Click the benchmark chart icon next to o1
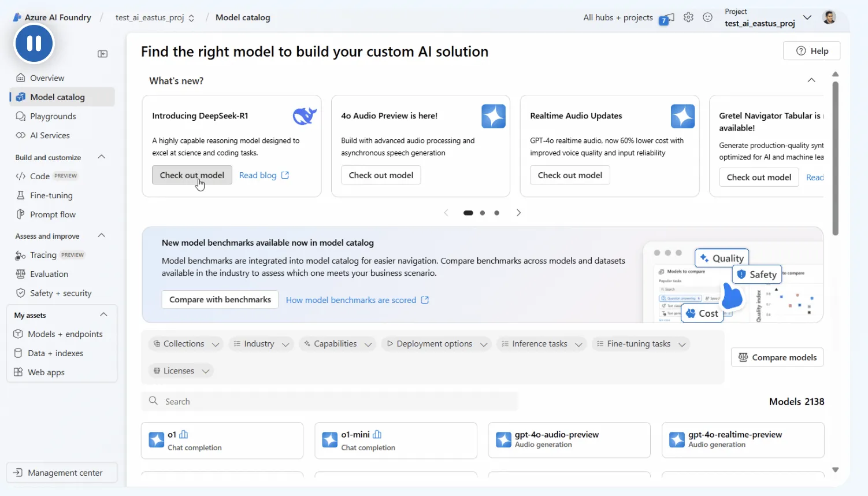The height and width of the screenshot is (496, 868). pos(184,434)
